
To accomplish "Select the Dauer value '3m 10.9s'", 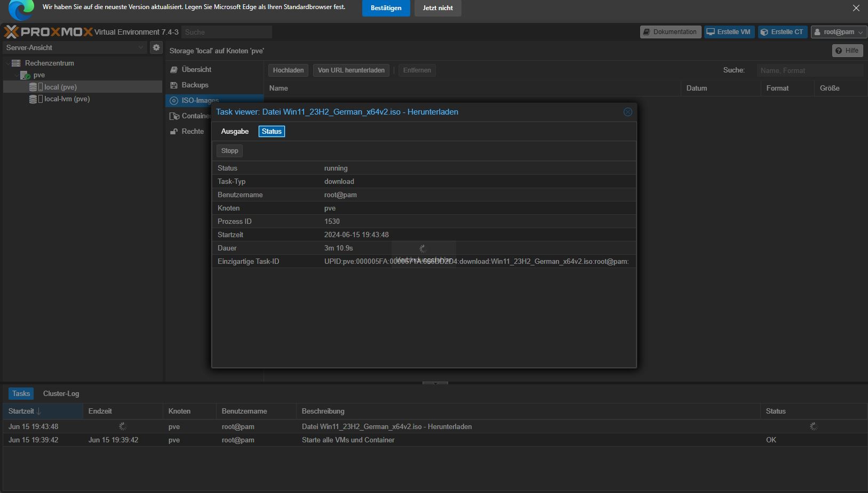I will pyautogui.click(x=339, y=248).
